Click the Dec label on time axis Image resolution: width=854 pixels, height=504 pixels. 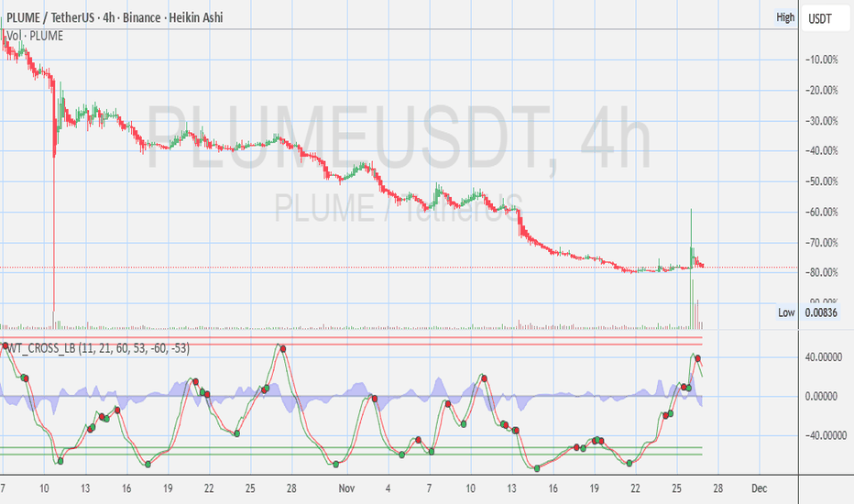tap(760, 488)
